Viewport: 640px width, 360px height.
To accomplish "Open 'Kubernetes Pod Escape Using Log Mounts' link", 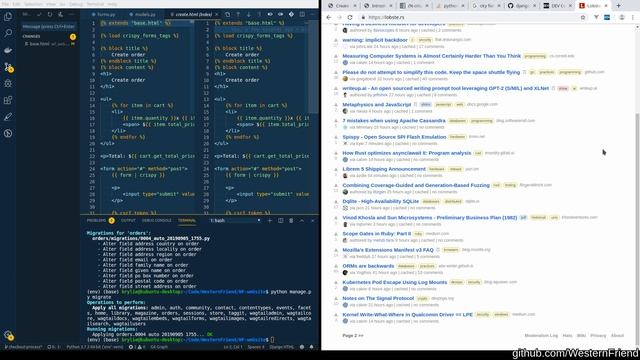I will (x=395, y=282).
